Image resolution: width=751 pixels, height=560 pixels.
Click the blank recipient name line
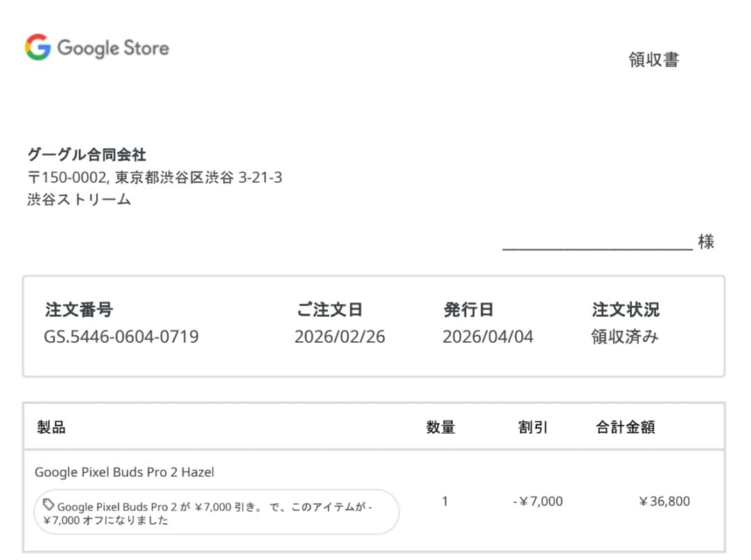point(597,248)
